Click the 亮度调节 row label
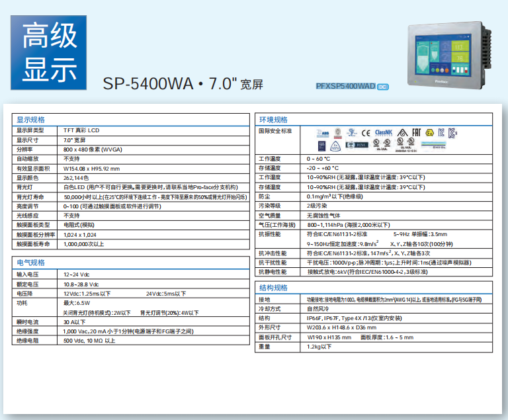Image resolution: width=508 pixels, height=420 pixels. (x=28, y=206)
